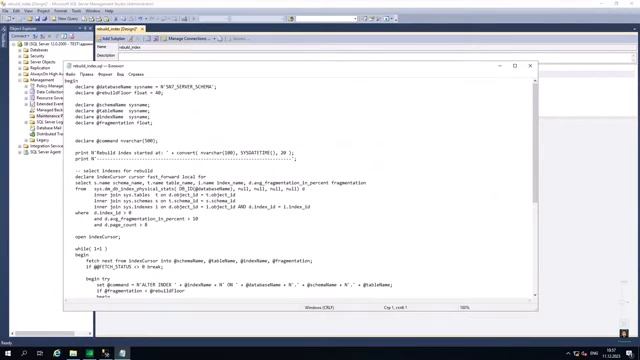The height and width of the screenshot is (360, 640).
Task: Open the notification center icon
Action: (630, 353)
